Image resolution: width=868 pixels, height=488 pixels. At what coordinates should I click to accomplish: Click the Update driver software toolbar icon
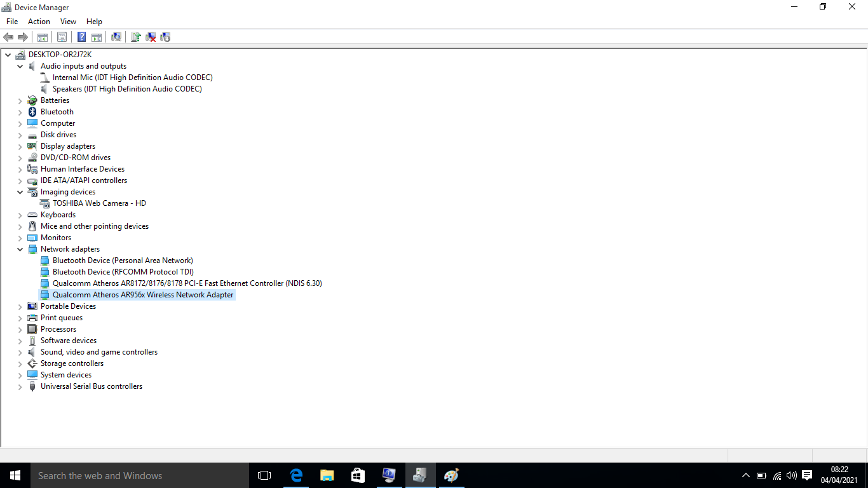pos(135,37)
